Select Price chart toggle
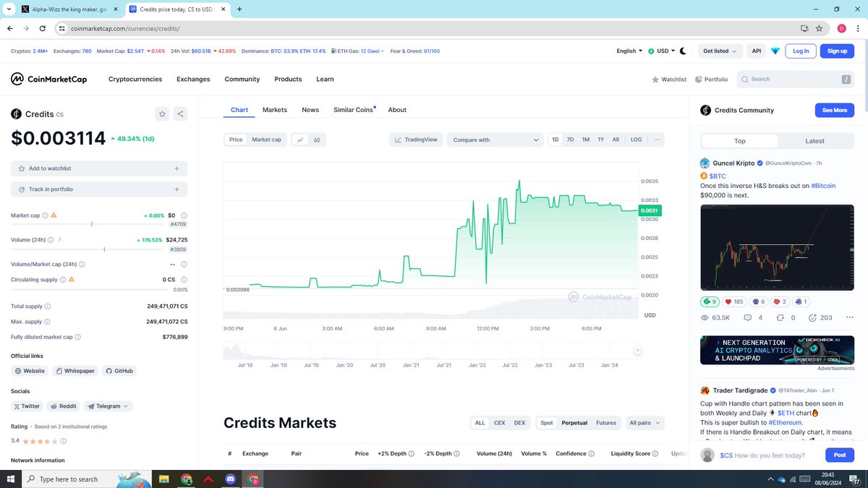 [x=236, y=140]
